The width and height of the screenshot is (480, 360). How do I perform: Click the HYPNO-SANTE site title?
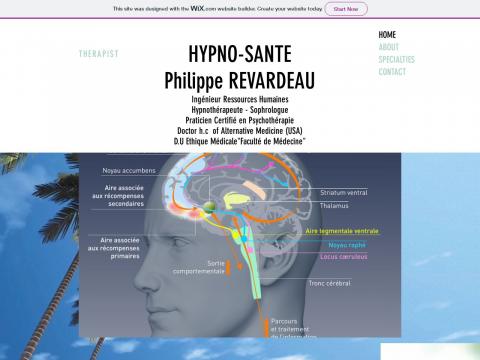(x=240, y=54)
